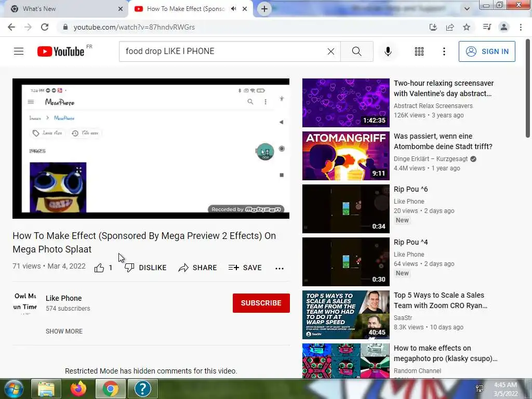This screenshot has height=399, width=532.
Task: Open Top 5 Ways to Scale thumbnail
Action: 345,314
